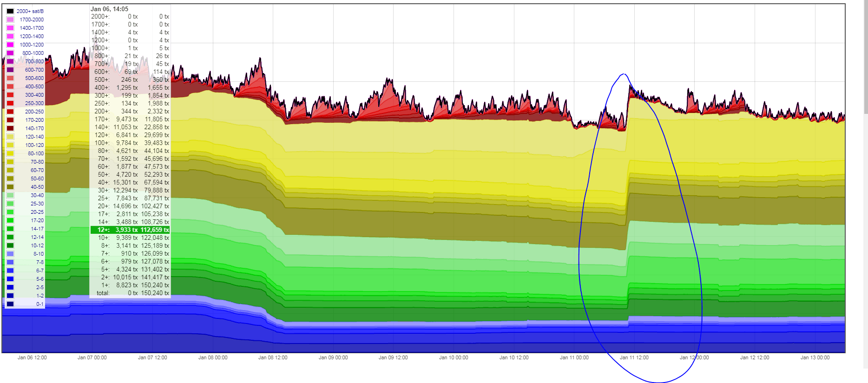The height and width of the screenshot is (383, 868).
Task: Click the "Jan 11 12:00" axis label
Action: 634,357
